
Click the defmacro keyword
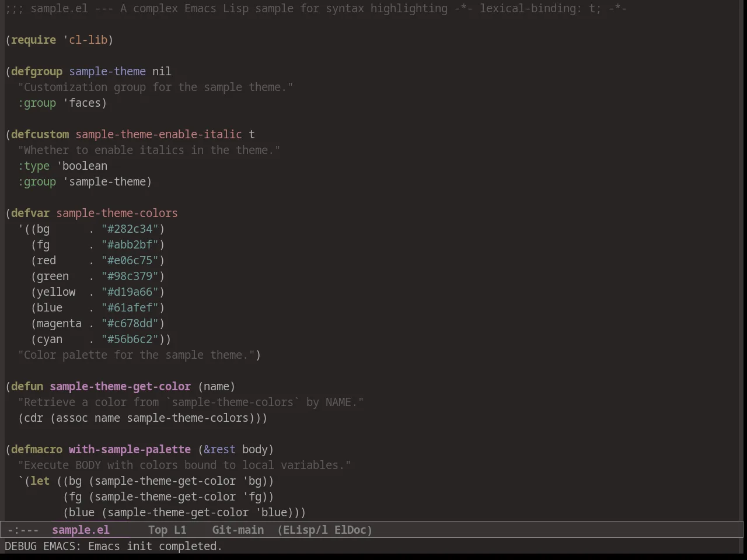click(37, 449)
